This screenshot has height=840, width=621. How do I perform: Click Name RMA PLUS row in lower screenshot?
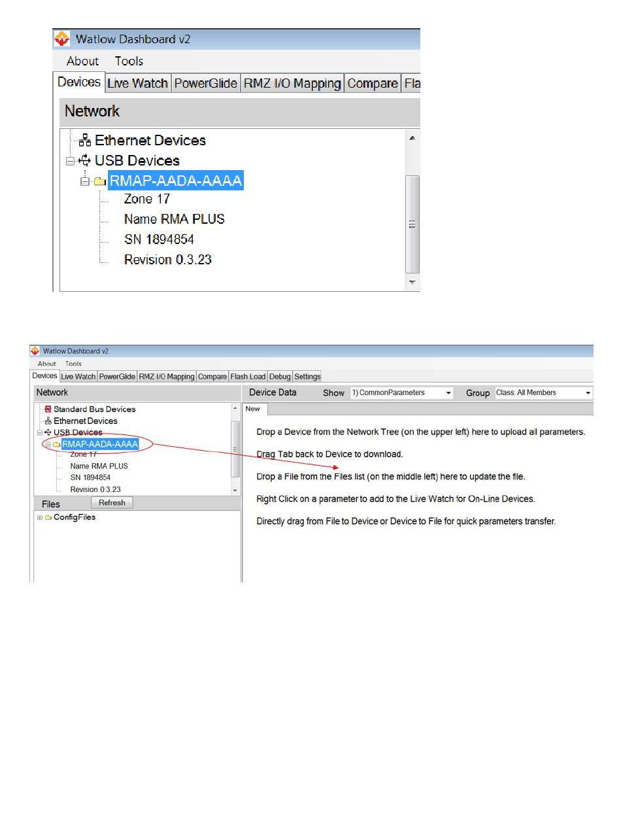(99, 466)
